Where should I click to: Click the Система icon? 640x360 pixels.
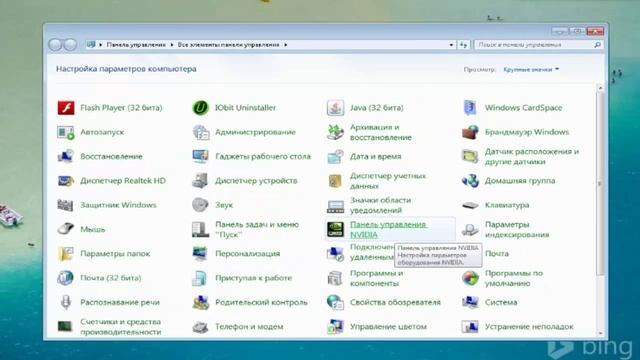pos(470,302)
